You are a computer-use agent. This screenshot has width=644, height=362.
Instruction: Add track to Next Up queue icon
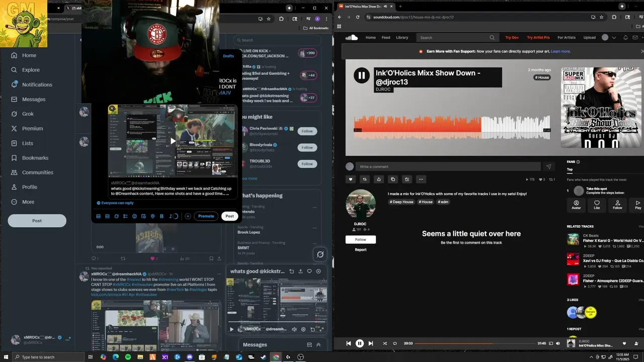[407, 179]
